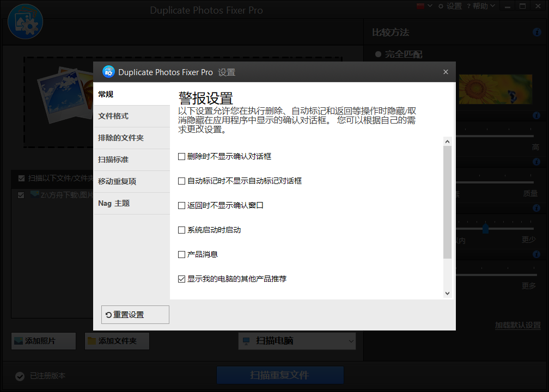
Task: Toggle the Z:\方舟下载\图片 folder checkbox
Action: click(x=21, y=195)
